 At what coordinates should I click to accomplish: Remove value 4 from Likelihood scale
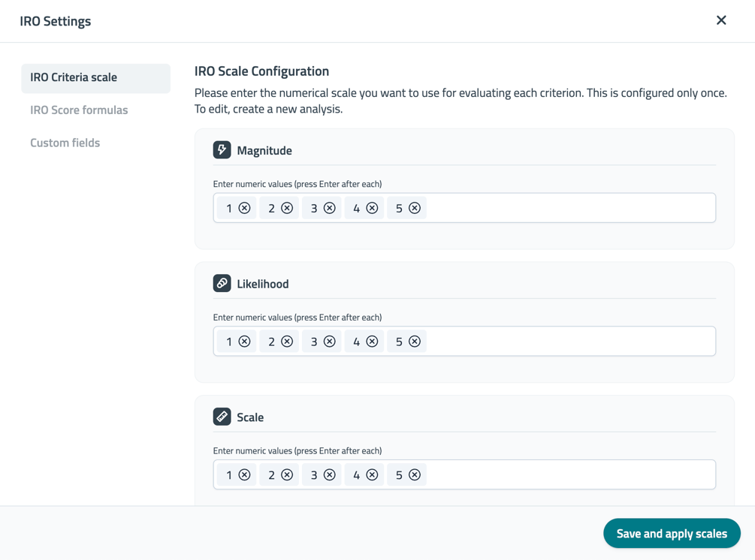(372, 341)
